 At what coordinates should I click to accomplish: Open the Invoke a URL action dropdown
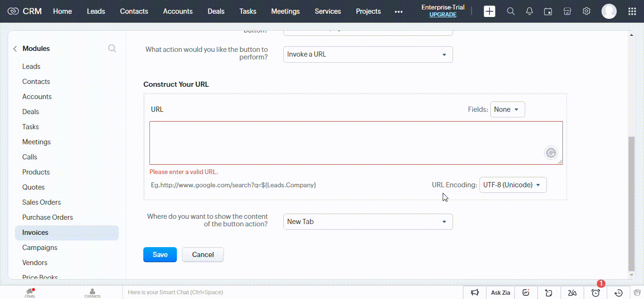pyautogui.click(x=368, y=54)
